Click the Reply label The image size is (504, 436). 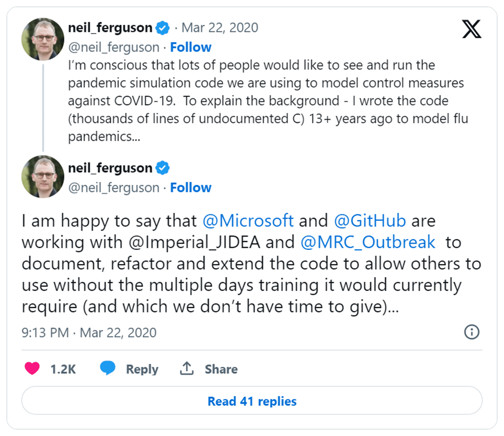tap(142, 369)
